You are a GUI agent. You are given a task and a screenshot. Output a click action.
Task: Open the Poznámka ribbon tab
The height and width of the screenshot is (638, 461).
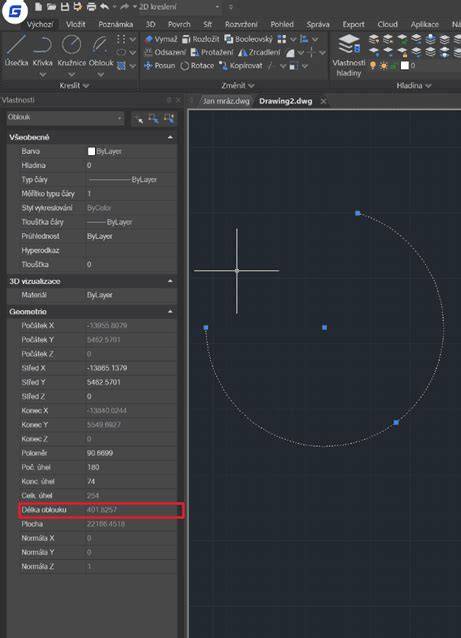(116, 24)
